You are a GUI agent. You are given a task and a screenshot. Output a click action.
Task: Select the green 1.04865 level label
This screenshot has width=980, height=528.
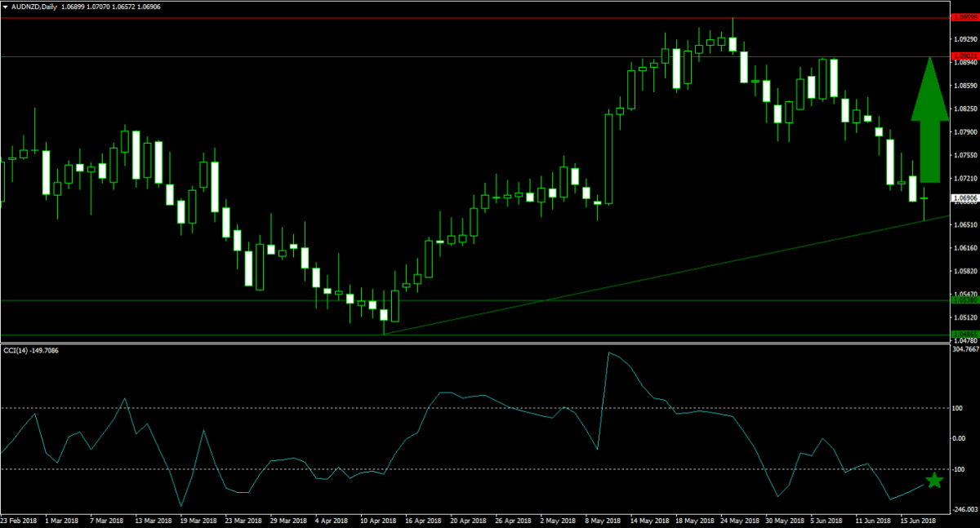(964, 335)
